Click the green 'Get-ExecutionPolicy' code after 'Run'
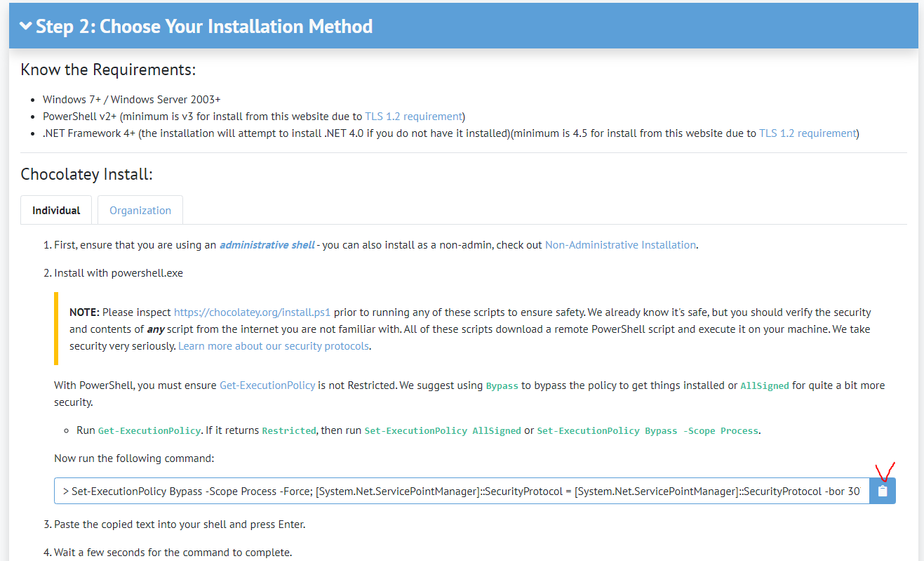924x561 pixels. (x=149, y=430)
